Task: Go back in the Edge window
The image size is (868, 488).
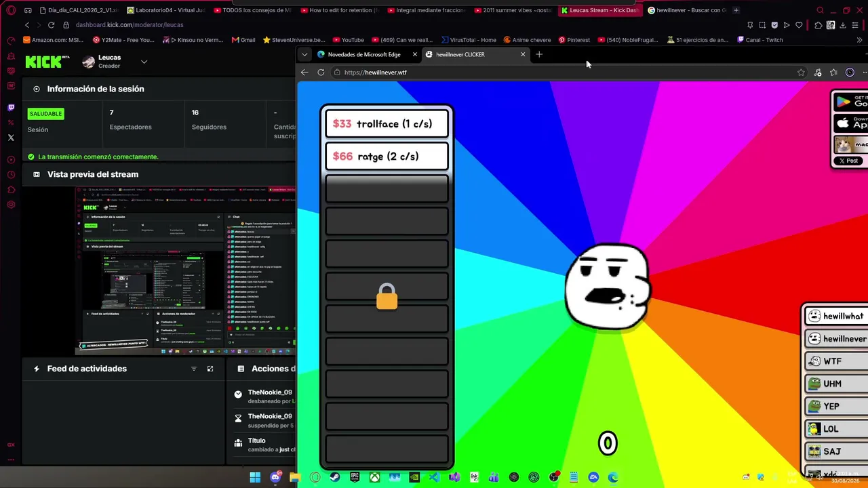Action: point(304,73)
